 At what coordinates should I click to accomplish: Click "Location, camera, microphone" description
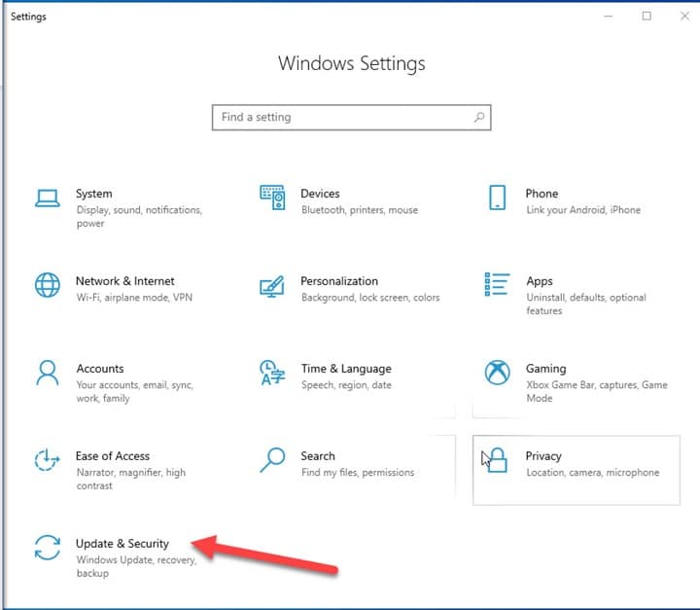[x=592, y=473]
